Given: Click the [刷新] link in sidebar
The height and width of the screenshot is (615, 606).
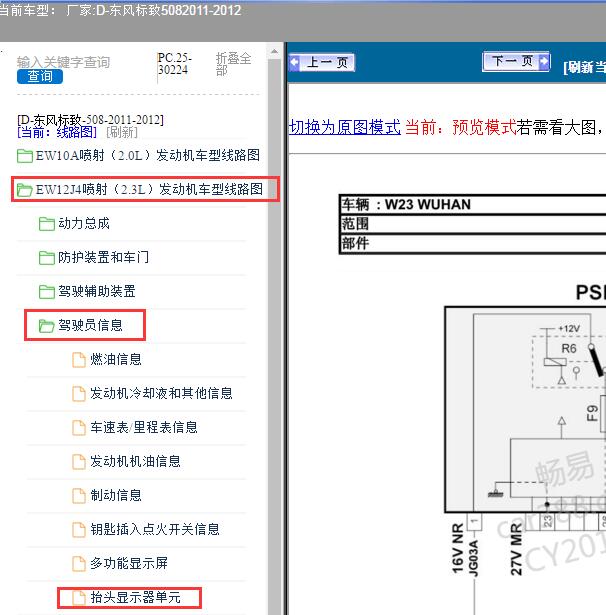Looking at the screenshot, I should click(x=122, y=132).
